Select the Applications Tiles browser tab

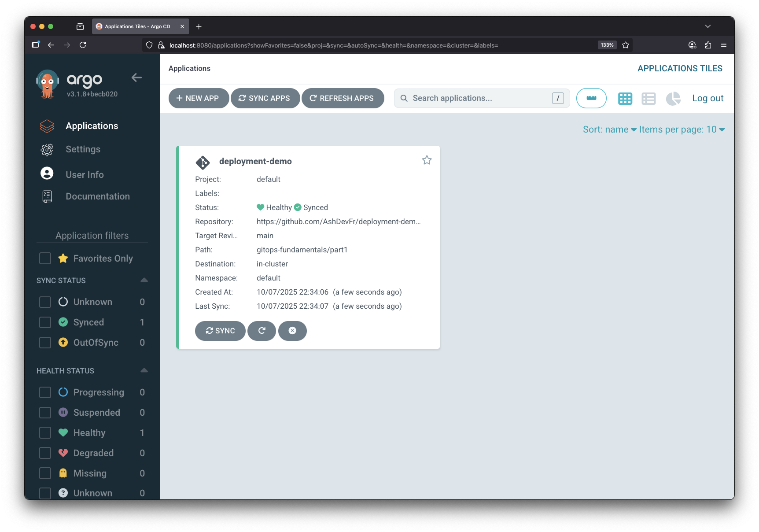click(140, 26)
